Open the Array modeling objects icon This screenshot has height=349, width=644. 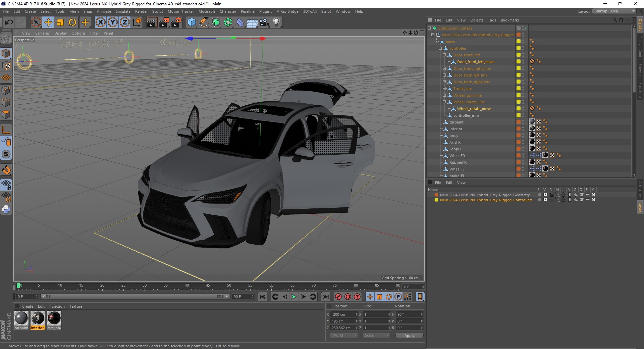(x=228, y=22)
